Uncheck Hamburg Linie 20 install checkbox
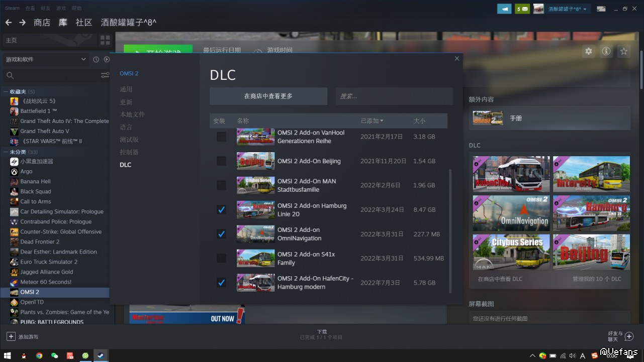Screen dimensions: 644x362 click(x=221, y=210)
